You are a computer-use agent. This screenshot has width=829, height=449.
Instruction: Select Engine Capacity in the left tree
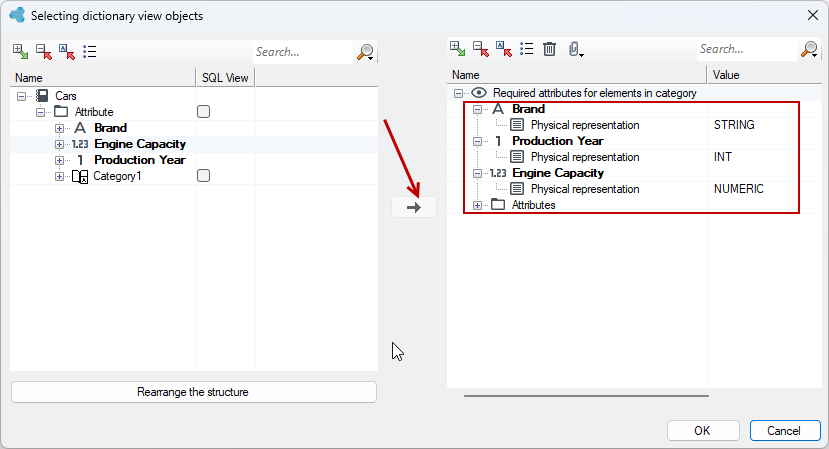click(140, 144)
